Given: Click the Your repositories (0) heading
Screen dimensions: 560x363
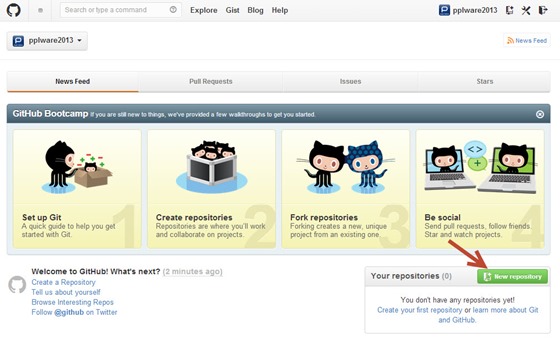Looking at the screenshot, I should point(411,276).
